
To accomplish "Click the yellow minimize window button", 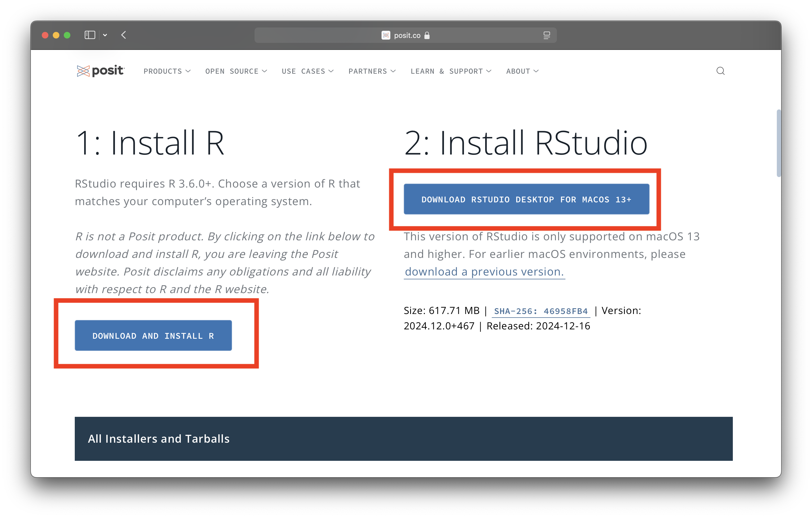I will click(56, 35).
